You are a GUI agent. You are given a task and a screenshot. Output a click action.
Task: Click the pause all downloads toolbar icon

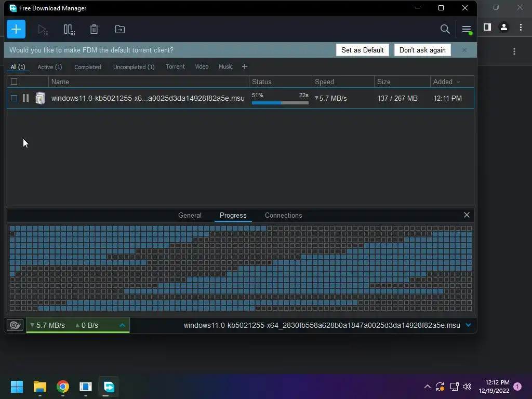pos(69,30)
